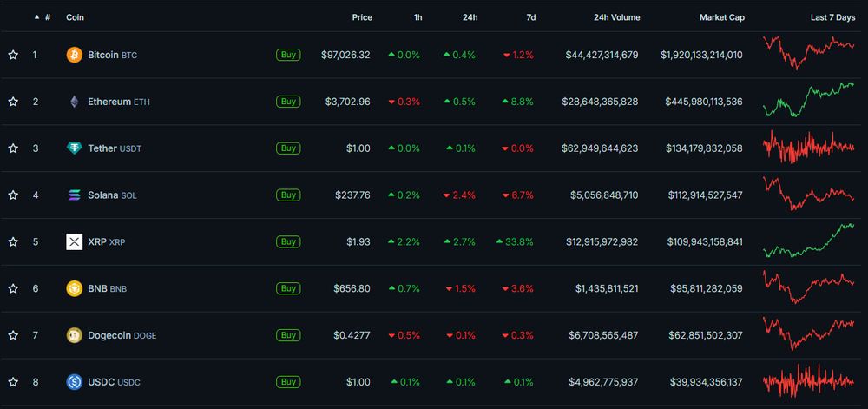Favorite Ethereum with its star
The width and height of the screenshot is (868, 409).
click(13, 102)
